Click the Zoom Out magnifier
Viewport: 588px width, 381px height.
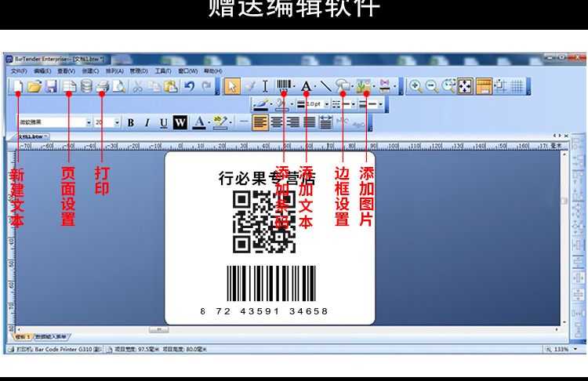tap(432, 86)
